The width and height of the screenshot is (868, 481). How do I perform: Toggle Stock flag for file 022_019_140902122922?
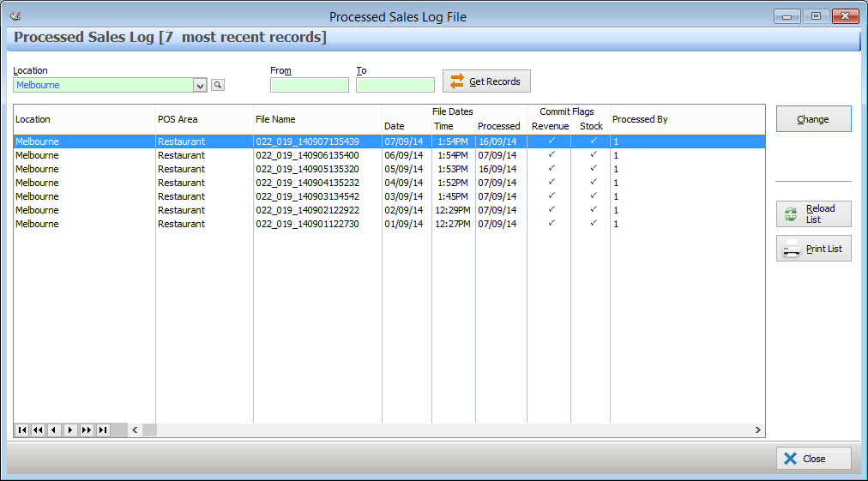pyautogui.click(x=594, y=210)
